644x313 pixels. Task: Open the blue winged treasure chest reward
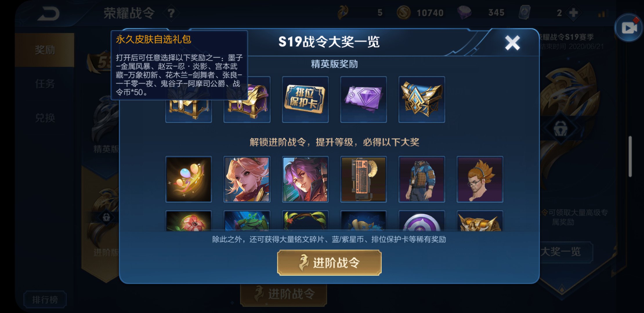click(422, 99)
